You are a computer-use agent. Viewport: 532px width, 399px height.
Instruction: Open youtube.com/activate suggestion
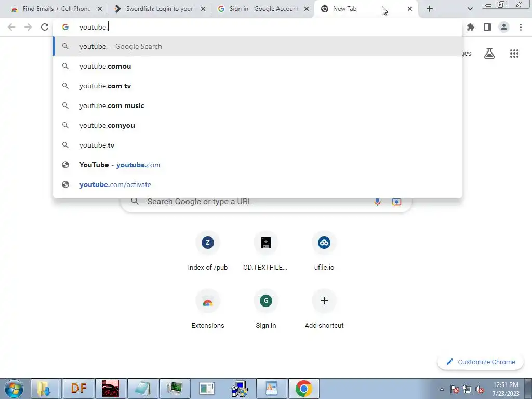coord(258,184)
